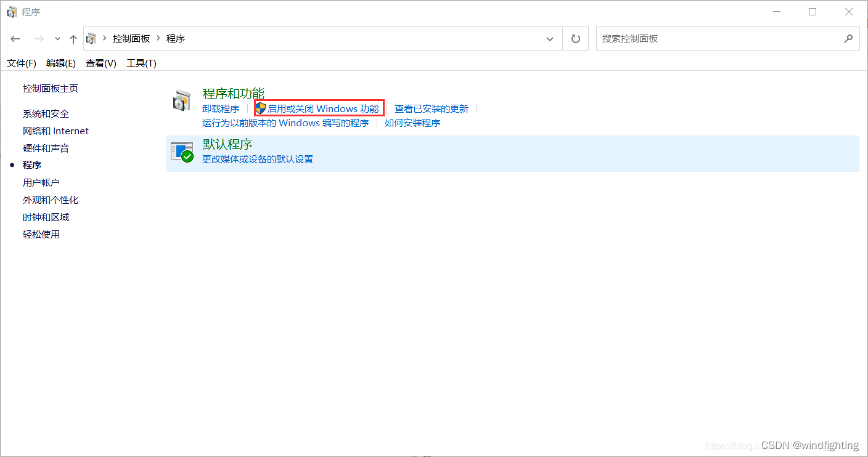
Task: Open 如何安装程序 link
Action: coord(412,123)
